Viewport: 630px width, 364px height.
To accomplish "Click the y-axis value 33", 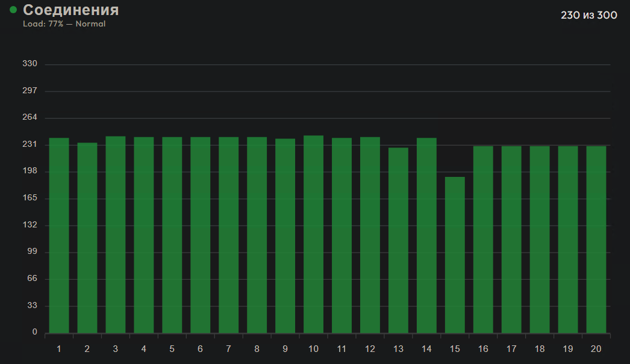I will pyautogui.click(x=32, y=306).
